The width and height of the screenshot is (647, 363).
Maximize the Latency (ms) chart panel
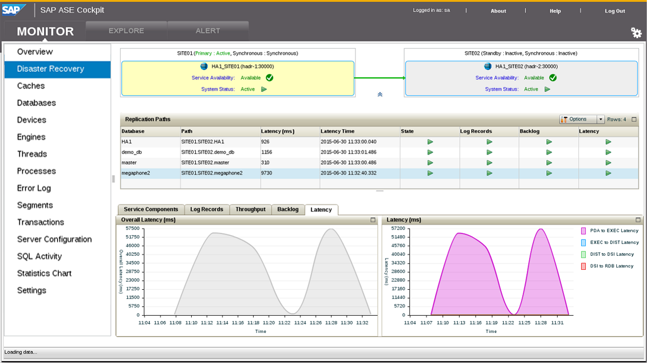pyautogui.click(x=638, y=220)
